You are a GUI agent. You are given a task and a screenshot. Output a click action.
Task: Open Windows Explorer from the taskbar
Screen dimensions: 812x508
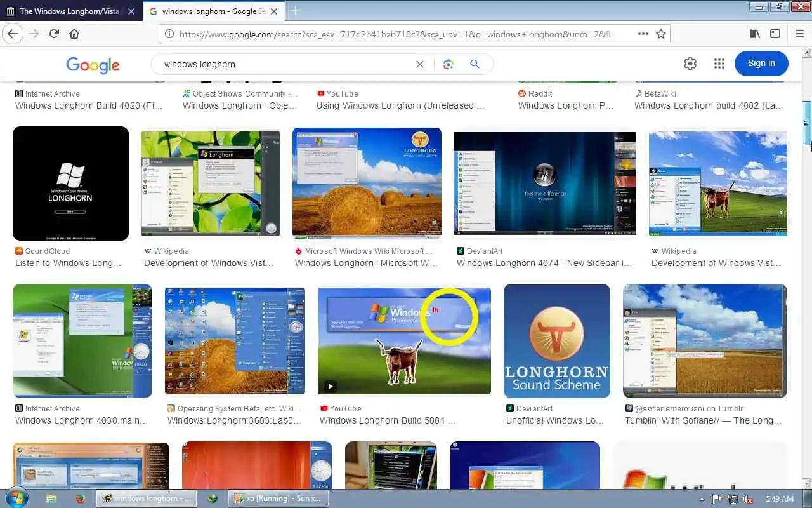[x=51, y=498]
